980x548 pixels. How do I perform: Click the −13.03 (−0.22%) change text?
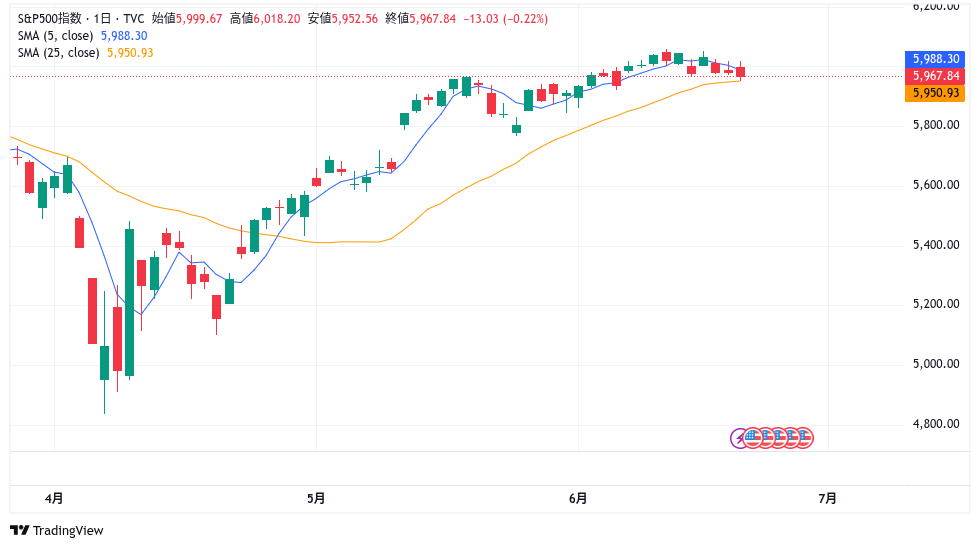(506, 18)
